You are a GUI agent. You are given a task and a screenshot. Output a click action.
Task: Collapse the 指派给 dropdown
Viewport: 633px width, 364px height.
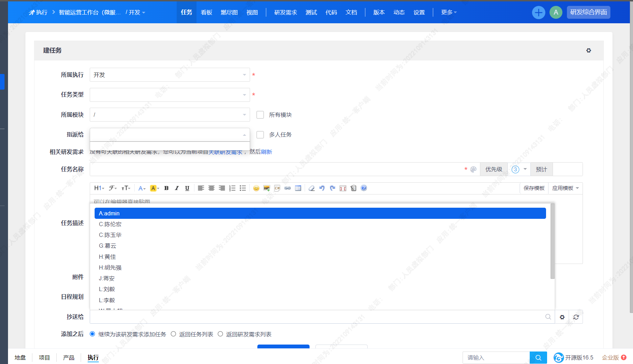coord(170,134)
